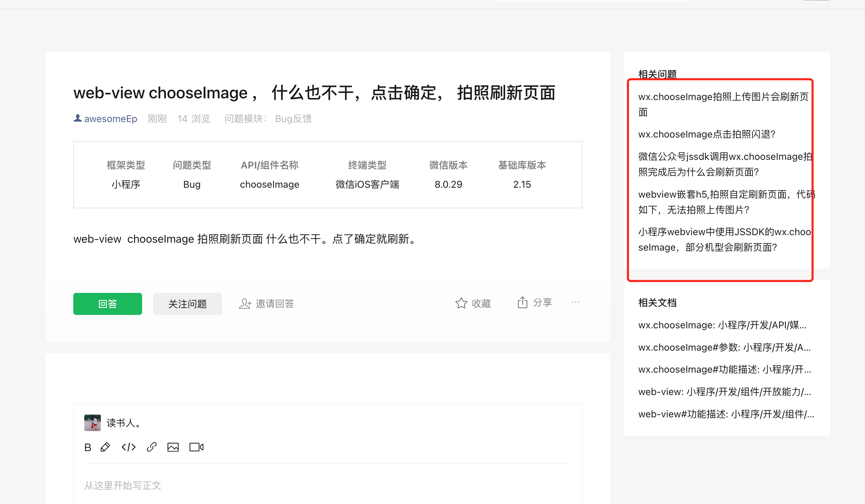Open doc wx.chooseImage#参数
Viewport: 865px width, 504px height.
[x=724, y=348]
